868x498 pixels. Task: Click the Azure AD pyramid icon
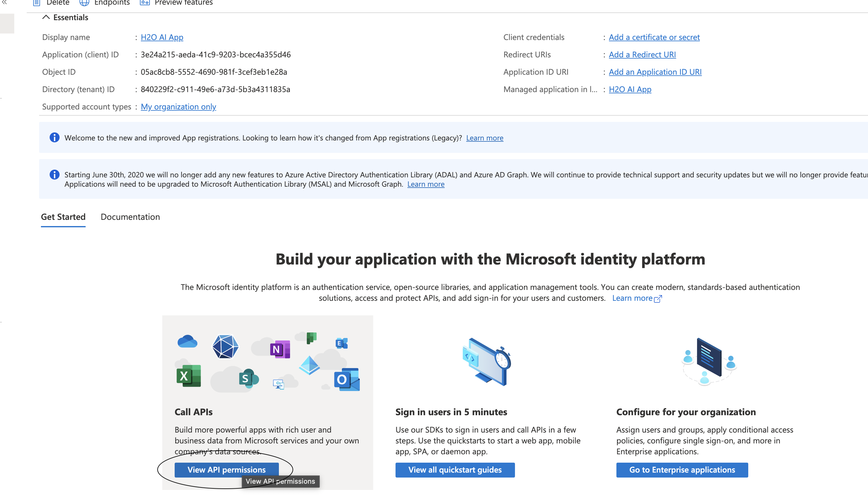click(309, 365)
